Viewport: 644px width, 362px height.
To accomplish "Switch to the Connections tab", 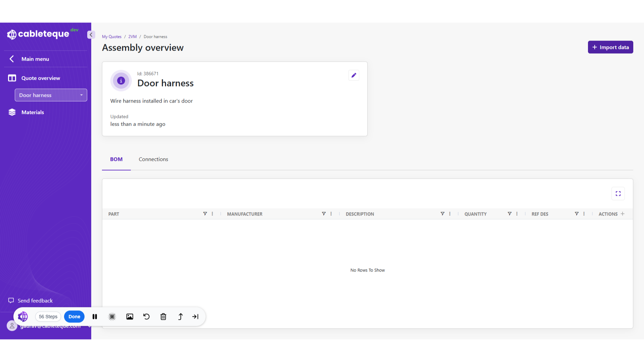I will click(153, 159).
